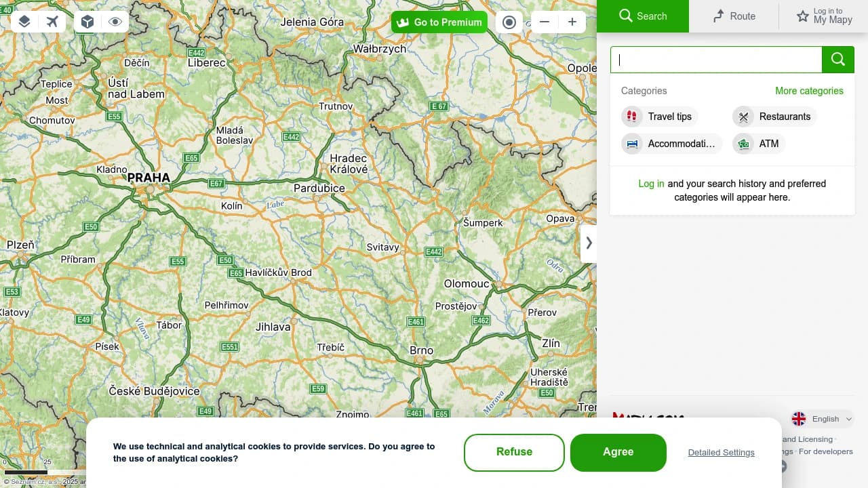Click the E67 road sign near Trutnov
This screenshot has width=868, height=488.
coord(439,106)
